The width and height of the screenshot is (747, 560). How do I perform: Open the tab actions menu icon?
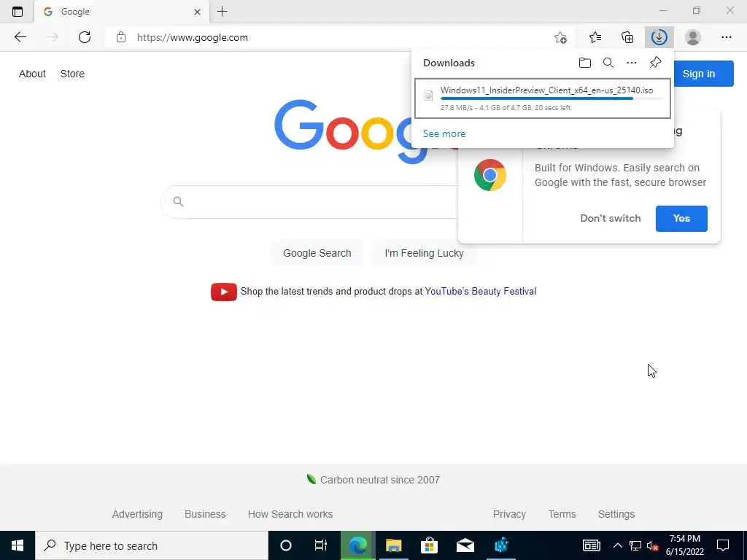18,12
